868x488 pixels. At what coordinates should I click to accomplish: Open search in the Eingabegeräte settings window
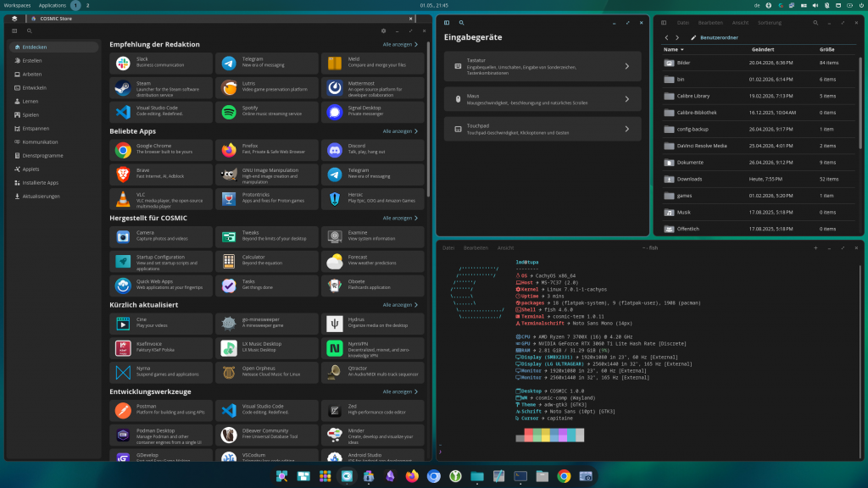click(461, 23)
